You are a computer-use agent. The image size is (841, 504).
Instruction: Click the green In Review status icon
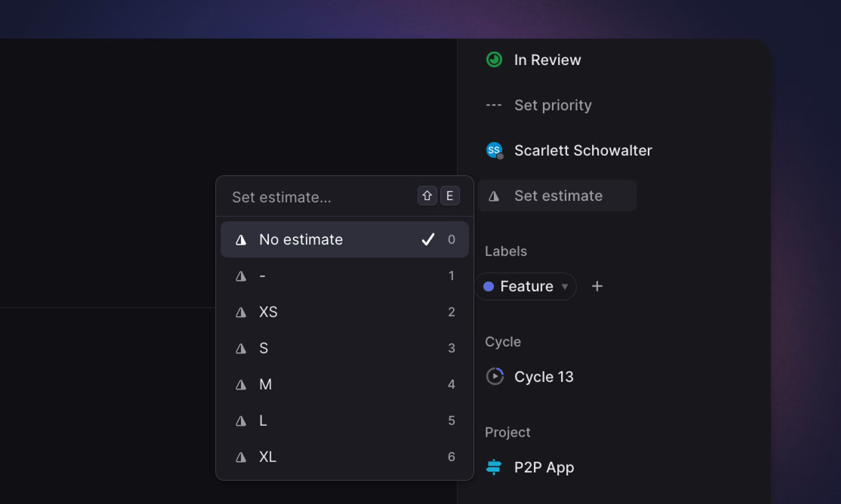click(494, 60)
